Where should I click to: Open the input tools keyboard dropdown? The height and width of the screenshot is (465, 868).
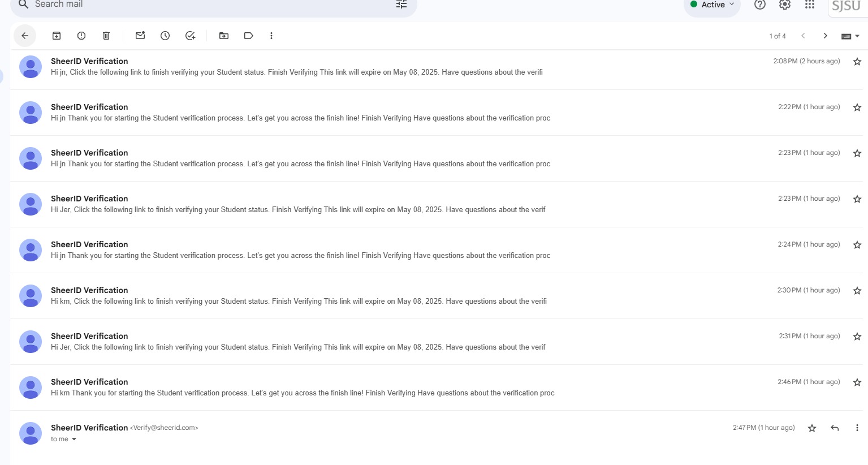pyautogui.click(x=850, y=36)
